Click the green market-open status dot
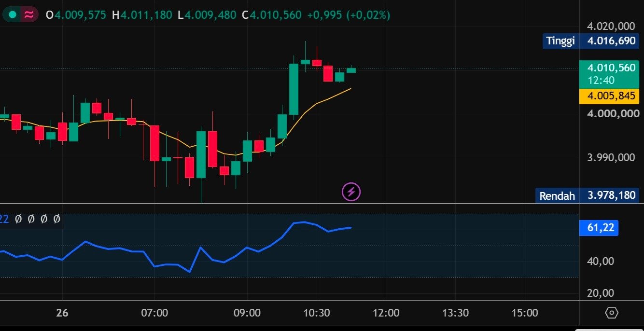Screen dimensions: 644x331 pos(13,15)
